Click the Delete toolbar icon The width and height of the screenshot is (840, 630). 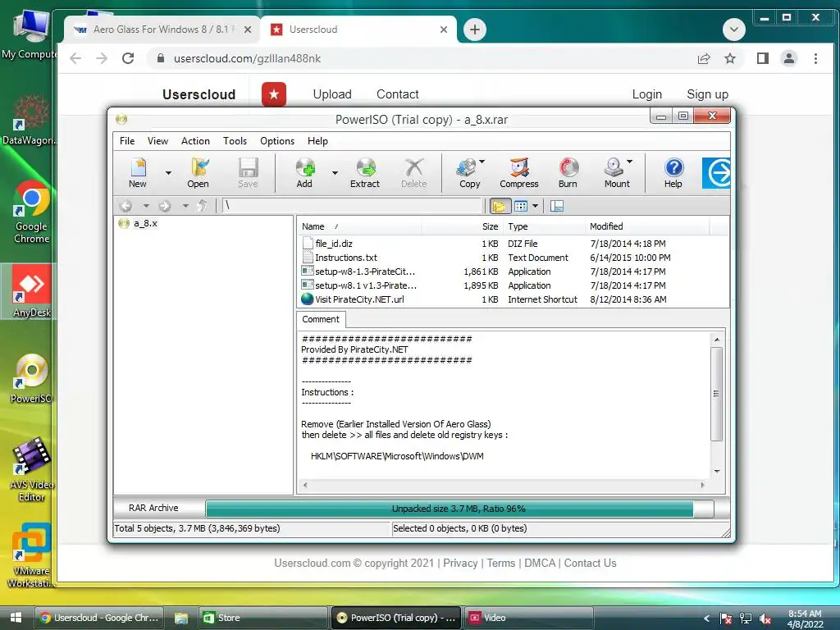[x=413, y=173]
